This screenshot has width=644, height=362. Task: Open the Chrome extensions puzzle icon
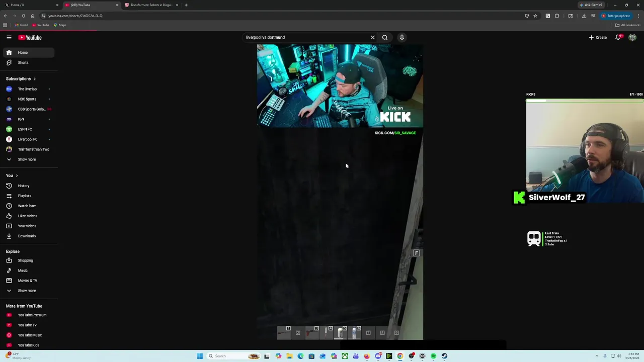557,16
